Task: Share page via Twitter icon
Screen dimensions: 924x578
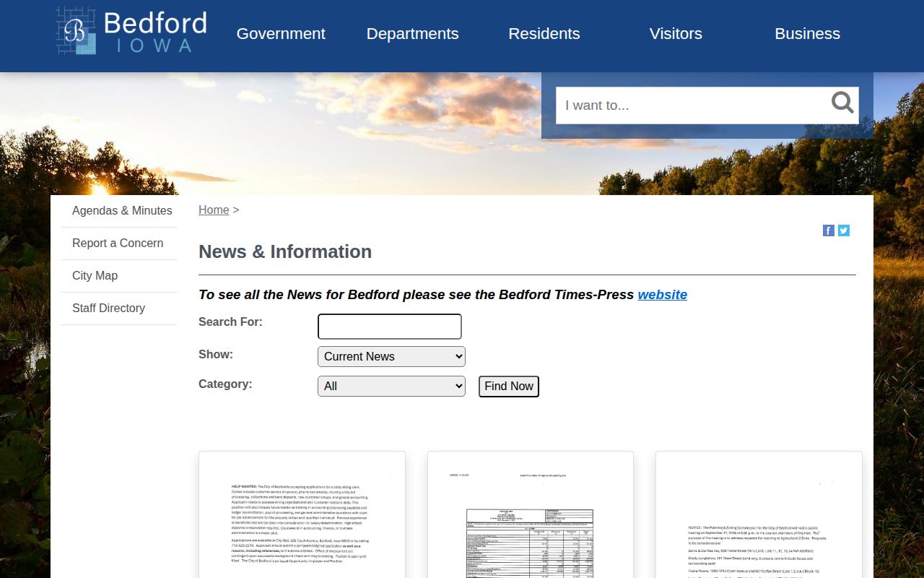Action: coord(844,230)
